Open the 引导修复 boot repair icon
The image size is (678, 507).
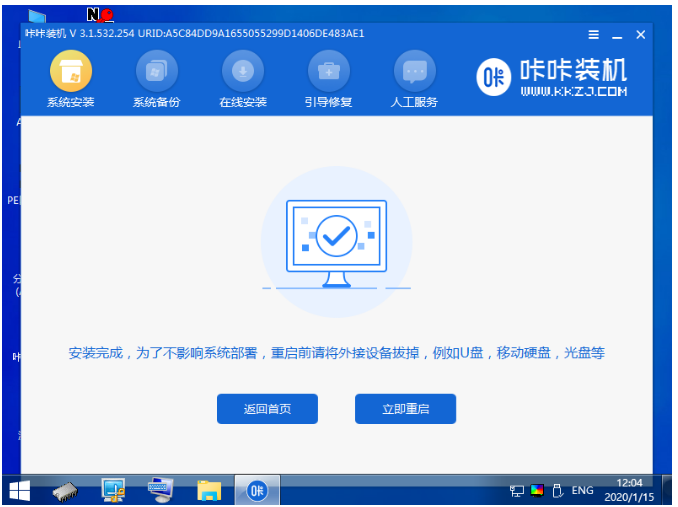(329, 71)
